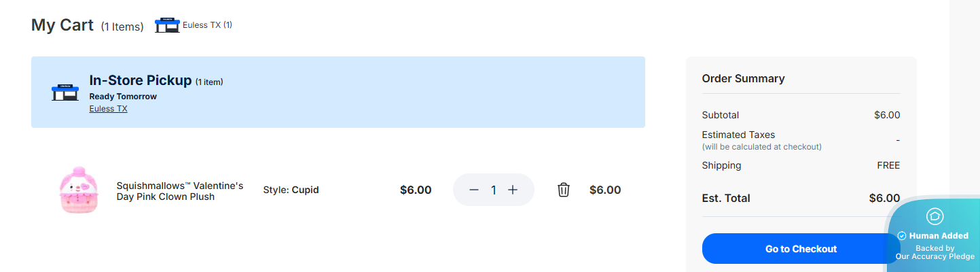Screen dimensions: 980x272
Task: Click the store icon beside My Cart
Action: [167, 25]
